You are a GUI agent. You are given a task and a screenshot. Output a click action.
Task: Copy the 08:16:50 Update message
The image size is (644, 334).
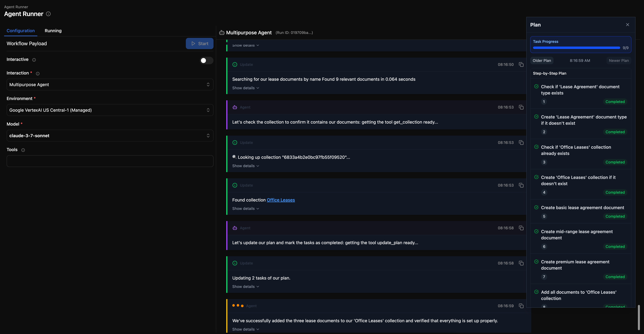point(521,65)
